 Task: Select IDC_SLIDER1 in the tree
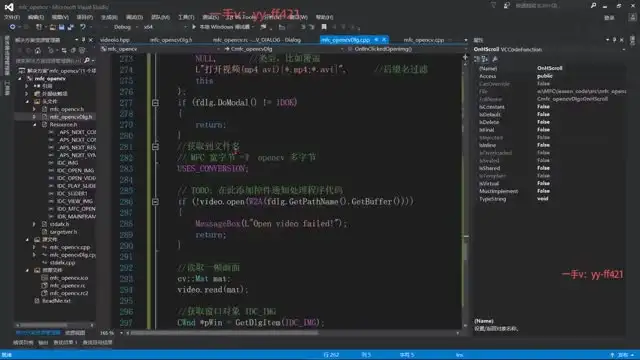72,193
